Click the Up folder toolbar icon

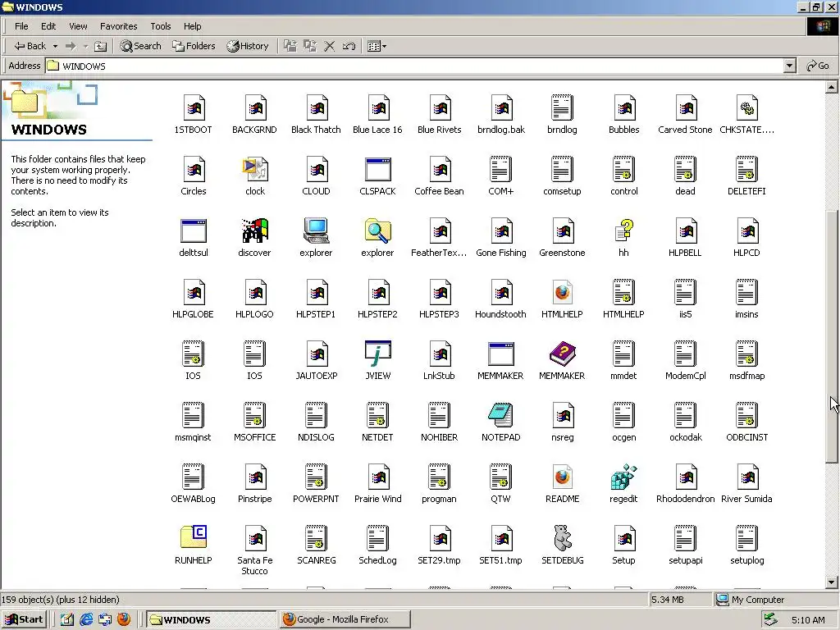[100, 46]
